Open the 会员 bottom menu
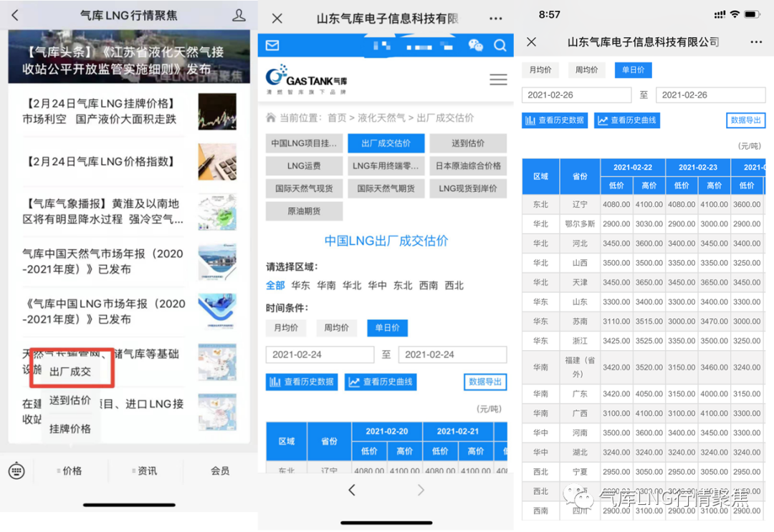The height and width of the screenshot is (532, 774). 220,471
